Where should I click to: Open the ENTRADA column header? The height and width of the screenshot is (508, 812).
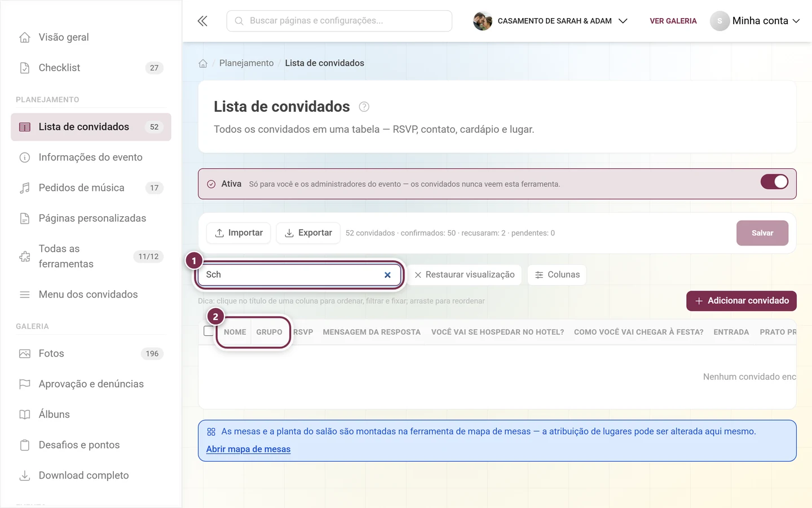coord(731,332)
